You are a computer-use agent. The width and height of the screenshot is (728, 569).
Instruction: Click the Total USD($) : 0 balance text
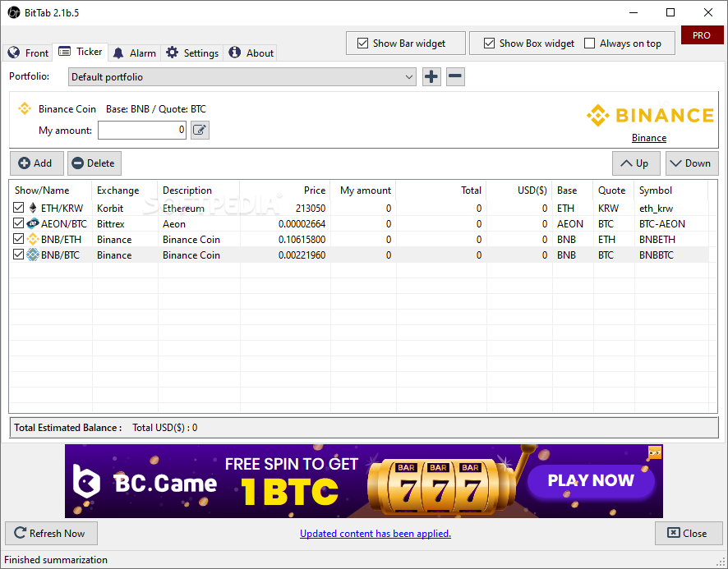(x=165, y=428)
